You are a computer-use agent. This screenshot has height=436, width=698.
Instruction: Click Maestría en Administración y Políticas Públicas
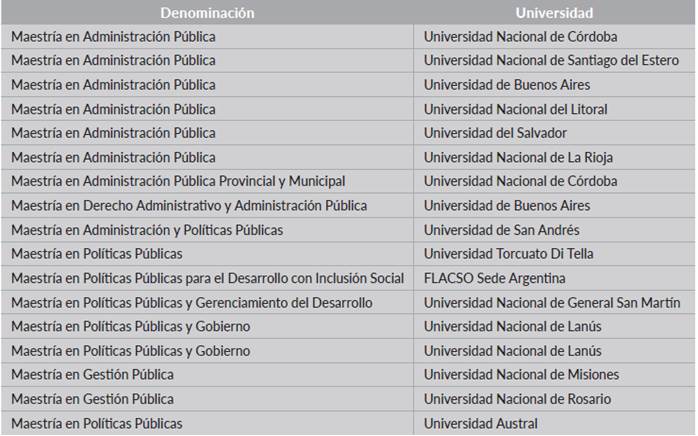click(147, 230)
